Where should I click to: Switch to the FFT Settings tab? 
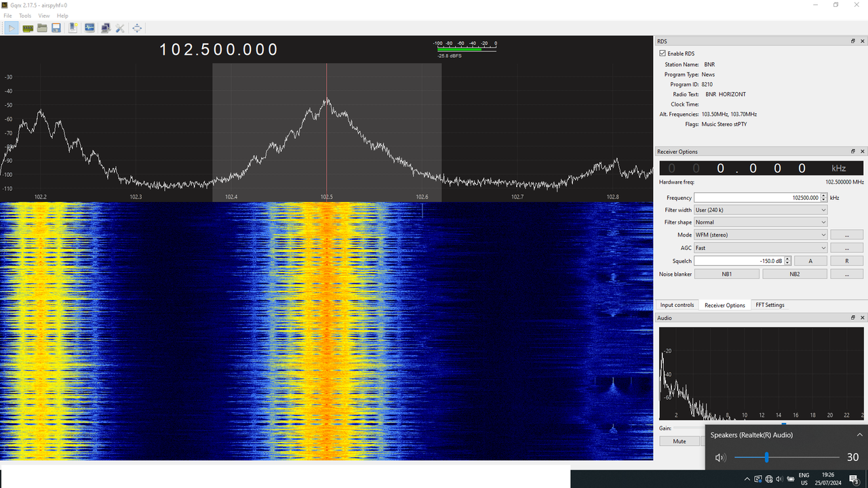(x=770, y=305)
